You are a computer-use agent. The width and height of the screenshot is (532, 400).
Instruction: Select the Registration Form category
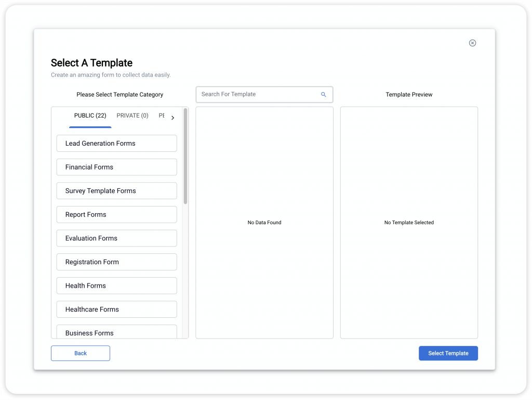(x=116, y=262)
